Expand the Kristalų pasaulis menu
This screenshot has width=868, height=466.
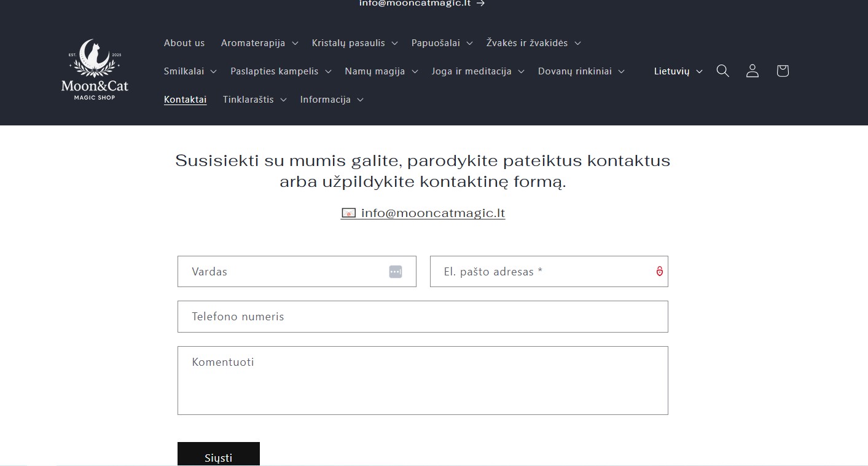click(x=354, y=43)
